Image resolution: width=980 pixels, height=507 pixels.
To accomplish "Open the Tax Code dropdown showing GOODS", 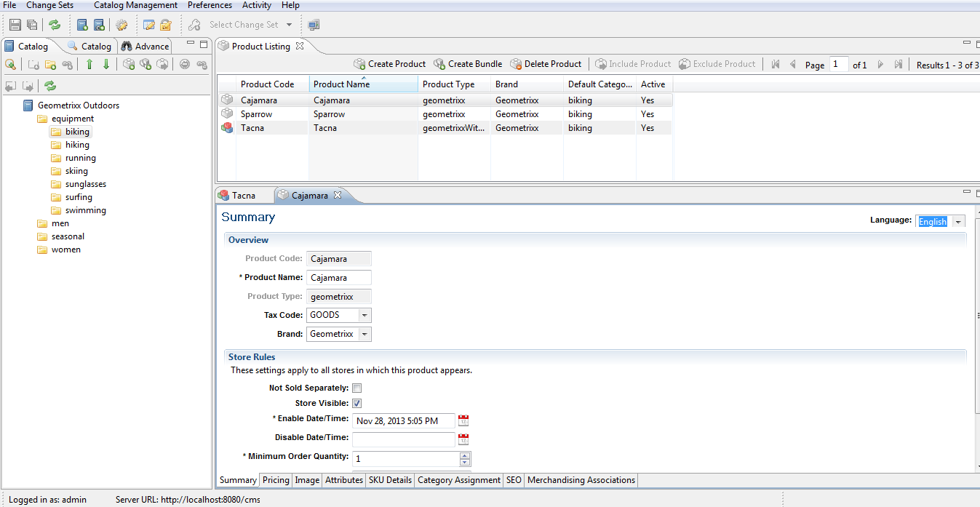I will coord(365,316).
